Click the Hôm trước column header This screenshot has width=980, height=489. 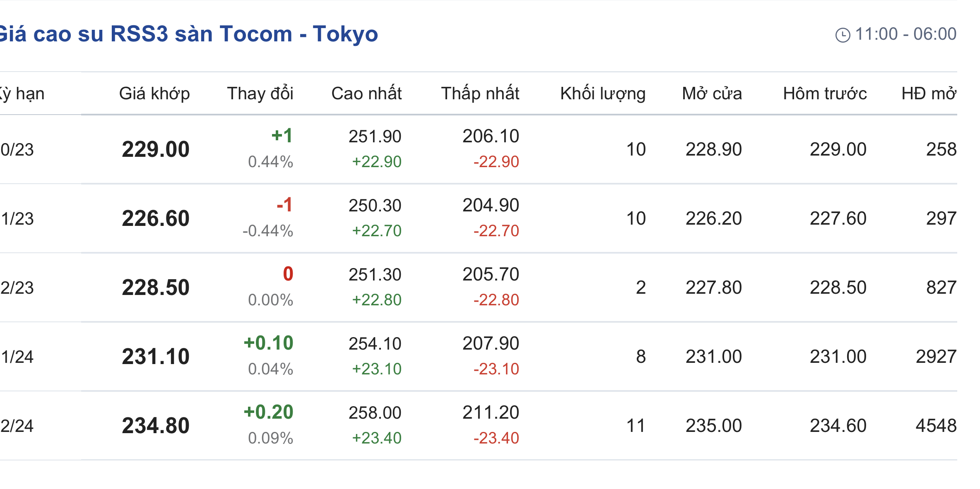825,93
